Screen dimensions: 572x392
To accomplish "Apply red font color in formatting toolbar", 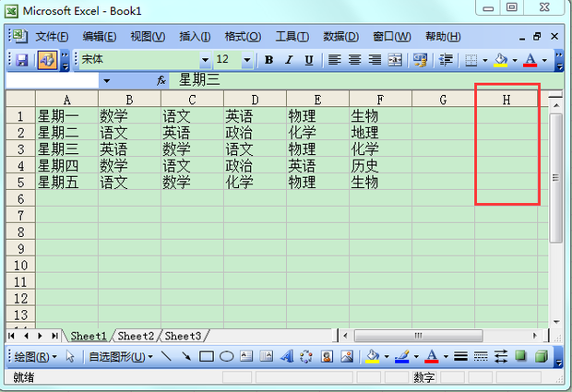I will click(x=530, y=60).
